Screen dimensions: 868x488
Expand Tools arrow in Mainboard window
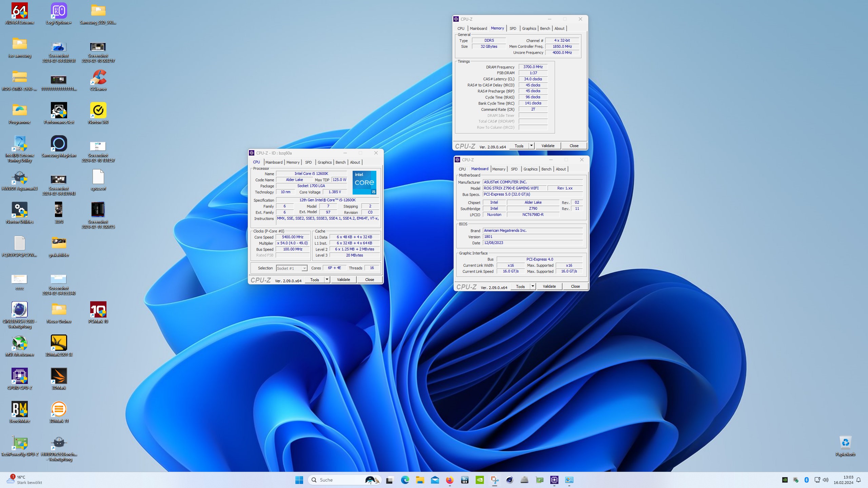tap(533, 286)
